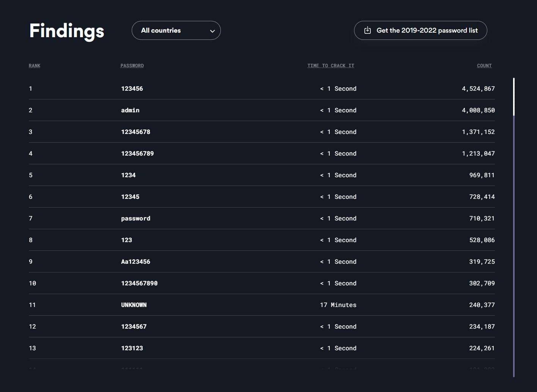Click the admin password entry
The height and width of the screenshot is (392, 537).
click(x=130, y=110)
